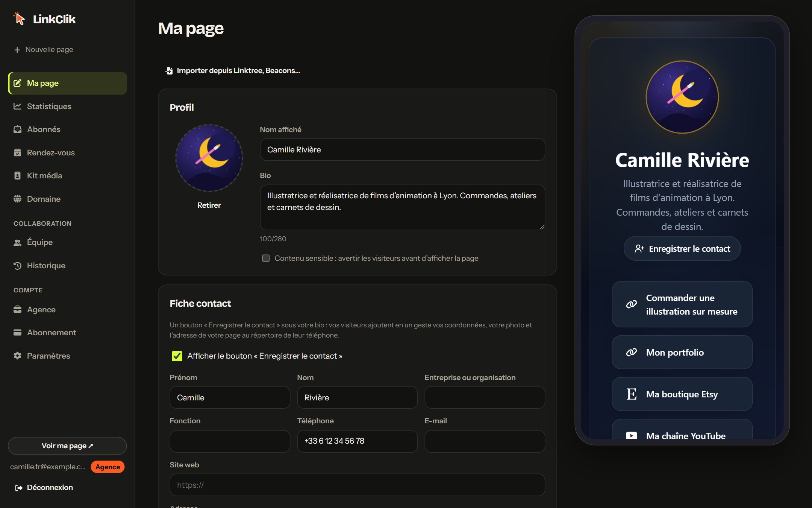
Task: Click Voir ma page button
Action: 67,446
